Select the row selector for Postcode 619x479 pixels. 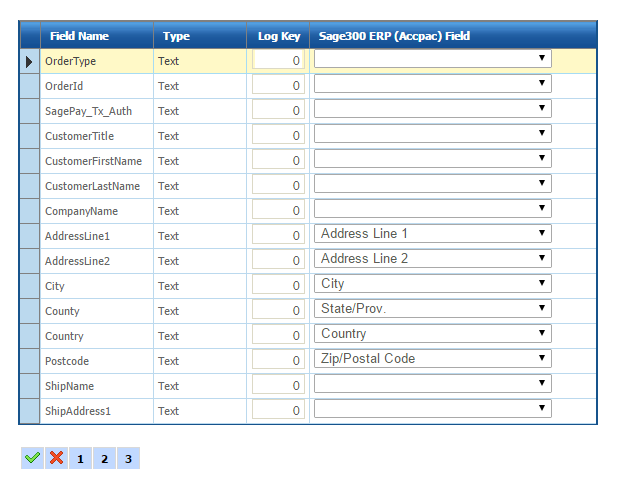point(29,361)
